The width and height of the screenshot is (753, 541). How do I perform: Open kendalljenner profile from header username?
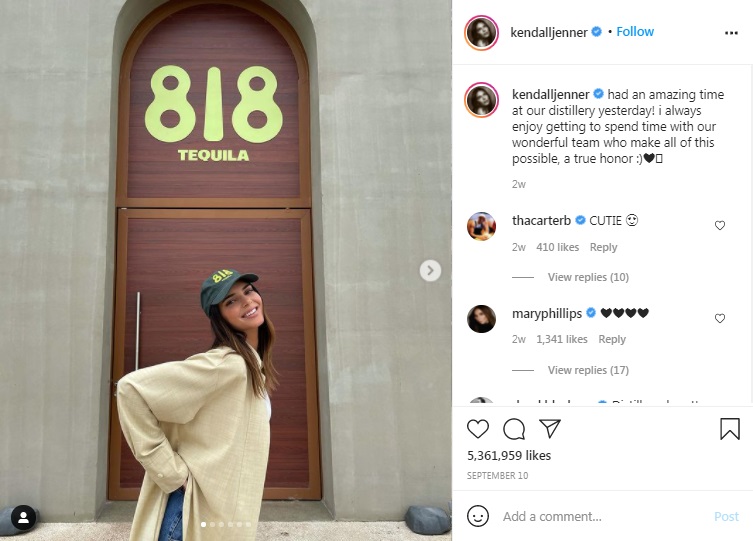click(x=549, y=32)
